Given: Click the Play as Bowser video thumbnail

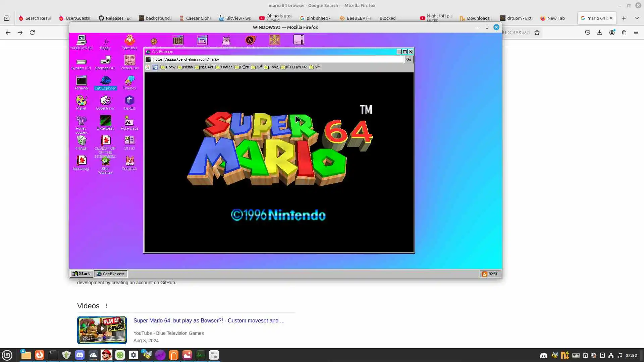Looking at the screenshot, I should click(x=102, y=330).
